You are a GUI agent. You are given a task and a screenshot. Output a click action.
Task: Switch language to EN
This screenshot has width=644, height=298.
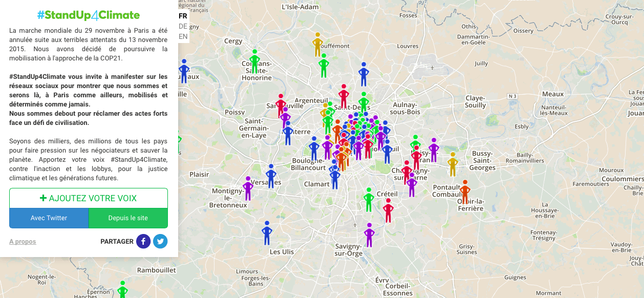[x=183, y=36]
